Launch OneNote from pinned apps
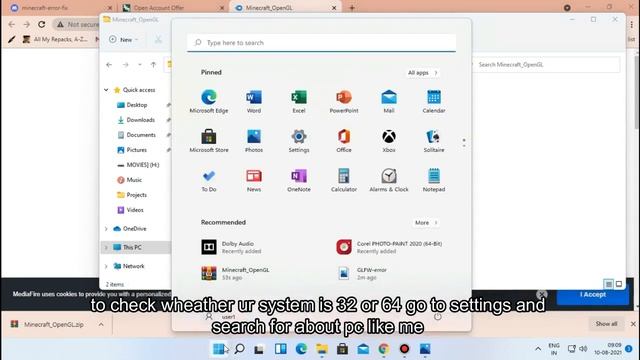640x360 pixels. pos(299,180)
